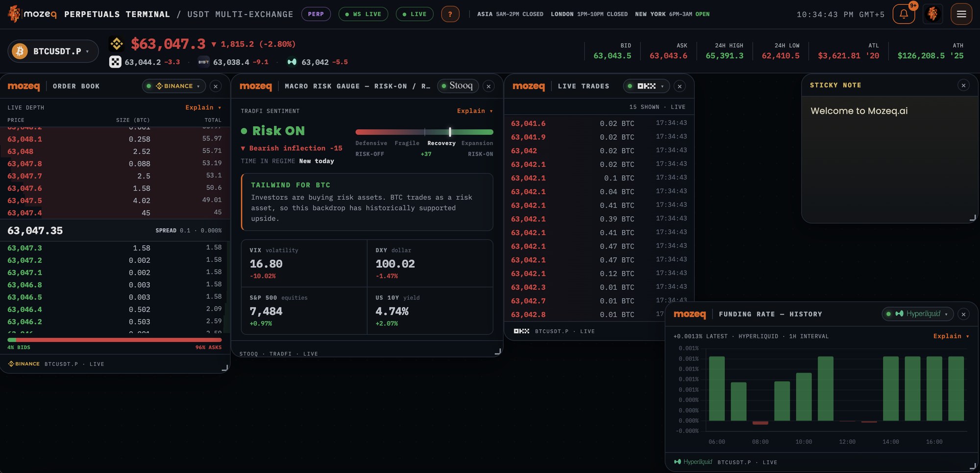Screen dimensions: 980x473
Task: Click the 10:34:43 PM GMT+5 clock
Action: (840, 14)
